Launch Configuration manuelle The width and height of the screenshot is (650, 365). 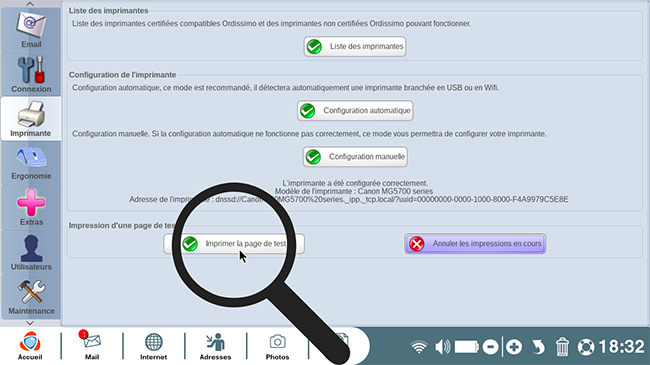click(x=355, y=157)
